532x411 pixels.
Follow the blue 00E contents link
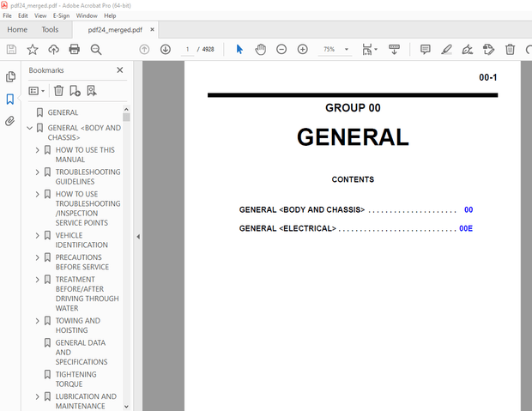(x=466, y=228)
